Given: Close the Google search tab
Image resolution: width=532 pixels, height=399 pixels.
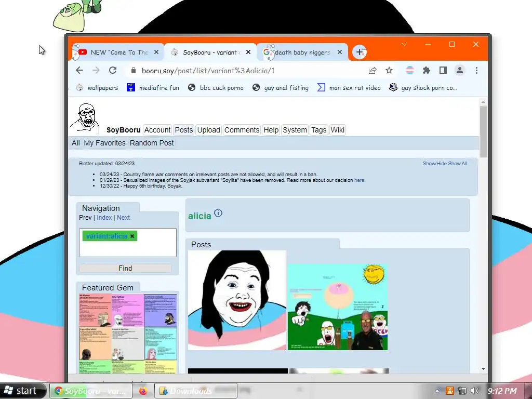Looking at the screenshot, I should pos(340,52).
